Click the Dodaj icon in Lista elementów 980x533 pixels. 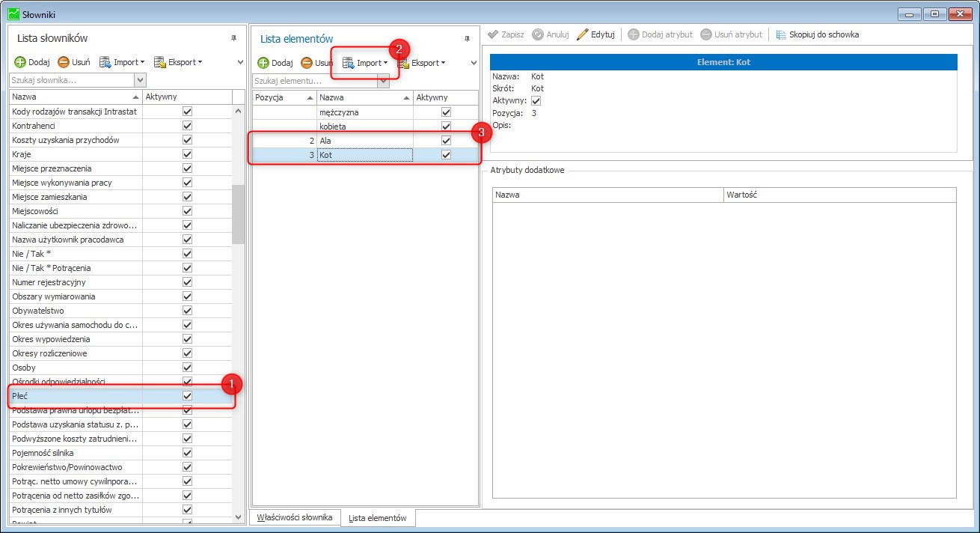click(x=263, y=63)
